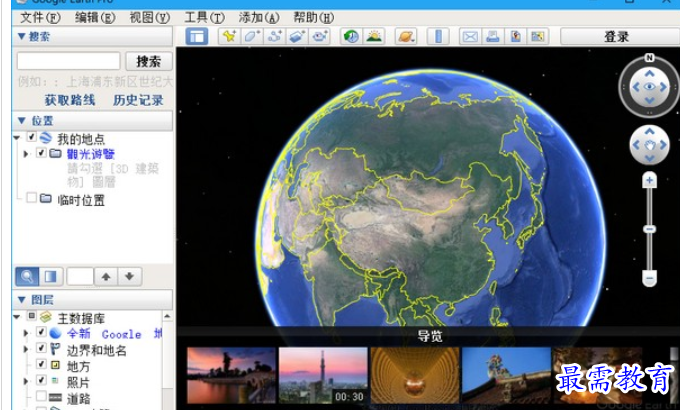Expand the 觀光游覽 folder
The height and width of the screenshot is (410, 680).
pos(26,154)
